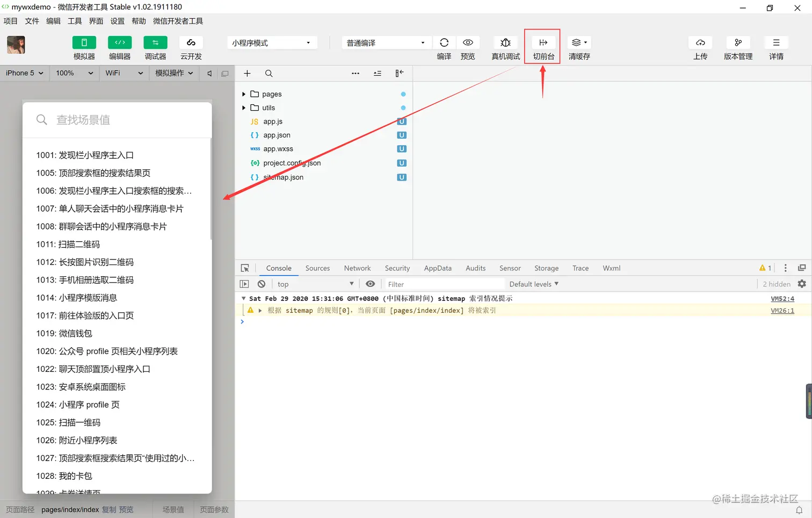Click the VM52:4 source link
The image size is (812, 518).
[782, 299]
